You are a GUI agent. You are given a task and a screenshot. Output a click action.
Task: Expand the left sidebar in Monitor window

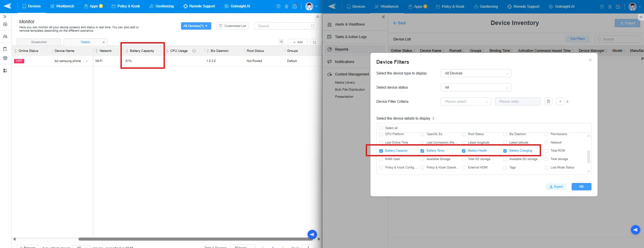click(x=5, y=16)
